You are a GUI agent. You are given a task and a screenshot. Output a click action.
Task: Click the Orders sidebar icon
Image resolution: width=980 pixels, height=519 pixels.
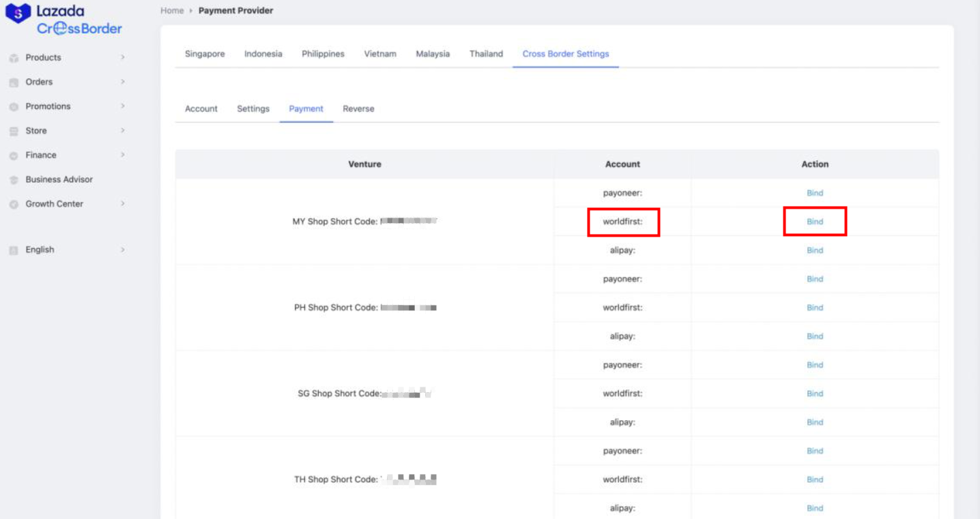tap(14, 83)
